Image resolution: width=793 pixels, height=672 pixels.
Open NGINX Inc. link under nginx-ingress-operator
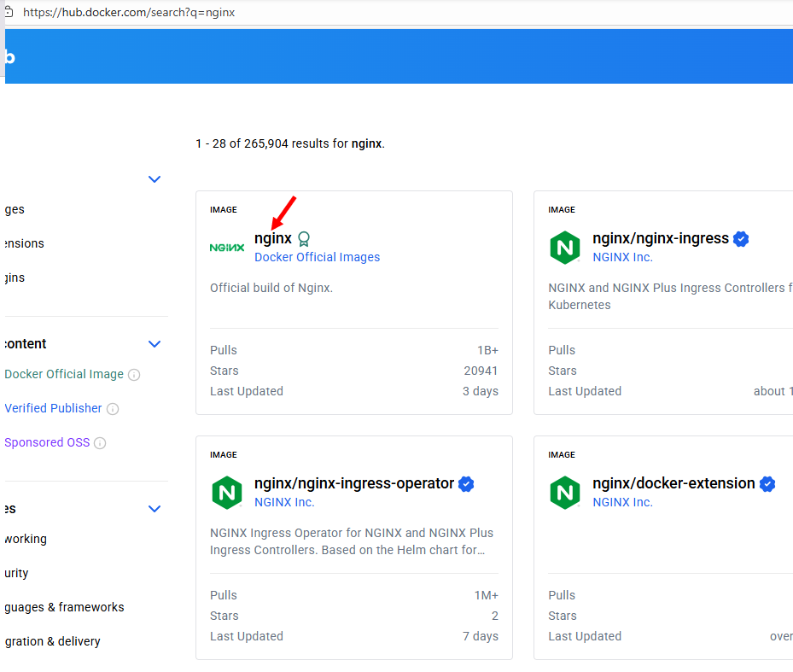pos(284,502)
